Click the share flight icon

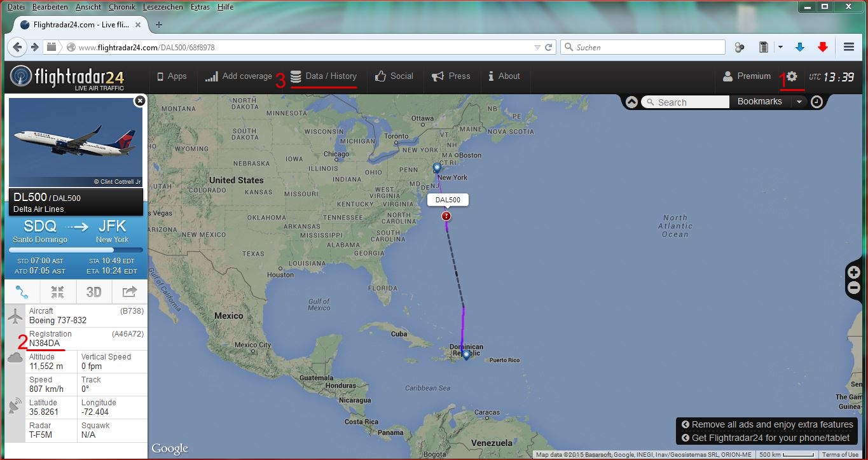pos(130,292)
